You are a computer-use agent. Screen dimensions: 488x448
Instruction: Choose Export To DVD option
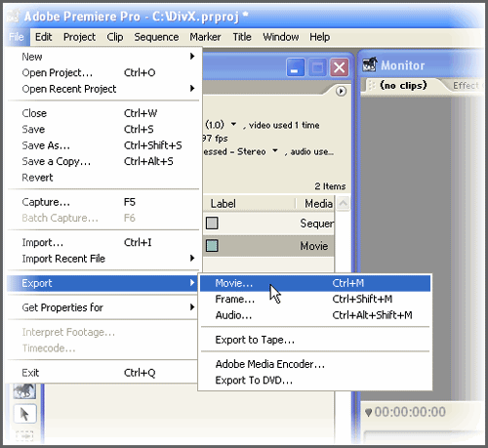click(x=315, y=380)
